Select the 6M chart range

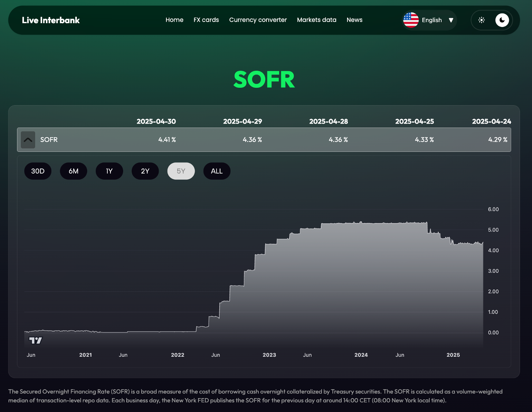coord(73,171)
